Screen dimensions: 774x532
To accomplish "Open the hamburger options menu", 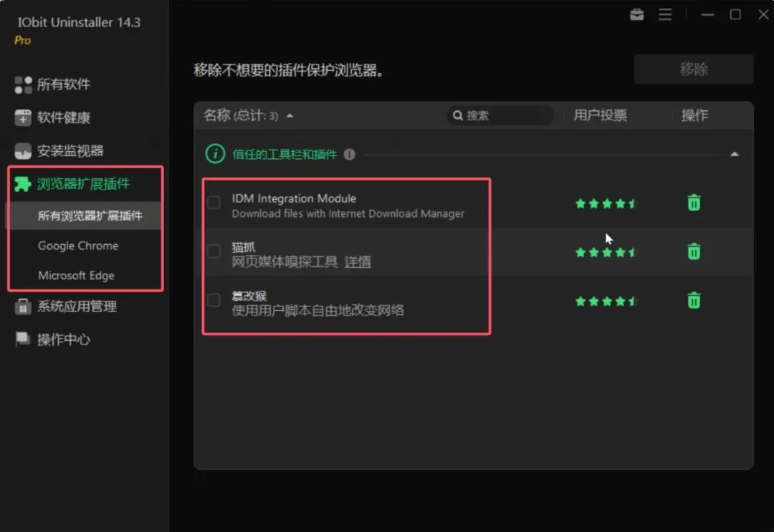I will [665, 14].
